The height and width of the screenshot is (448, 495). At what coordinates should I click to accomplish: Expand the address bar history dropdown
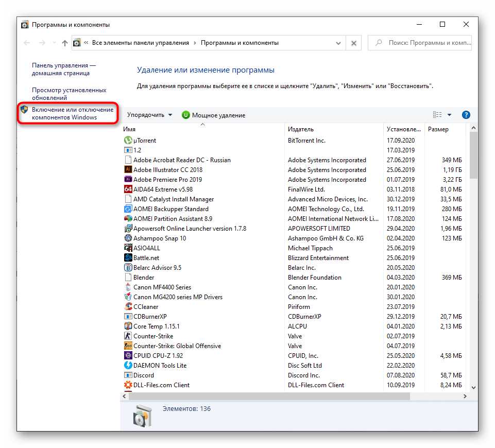(338, 43)
